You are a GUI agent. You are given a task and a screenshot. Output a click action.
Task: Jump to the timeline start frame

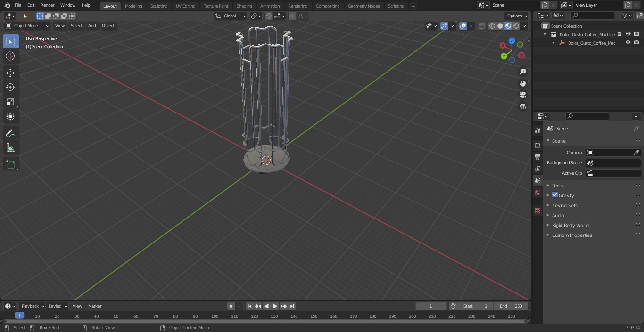pos(249,306)
